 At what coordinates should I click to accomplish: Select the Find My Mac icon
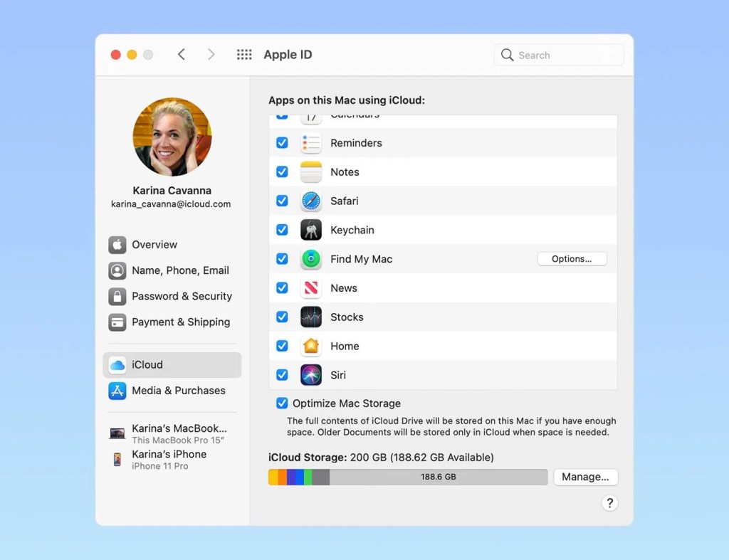(x=311, y=259)
